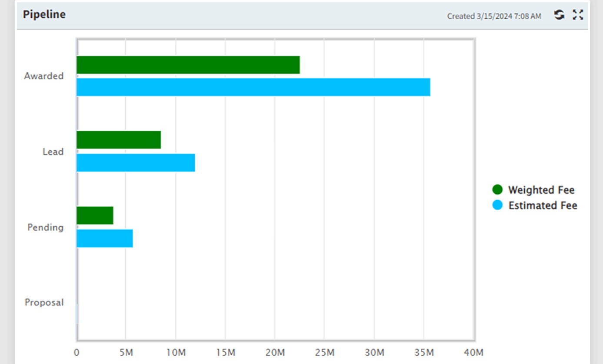The image size is (603, 364).
Task: Refresh the Pipeline dashpart
Action: tap(559, 15)
